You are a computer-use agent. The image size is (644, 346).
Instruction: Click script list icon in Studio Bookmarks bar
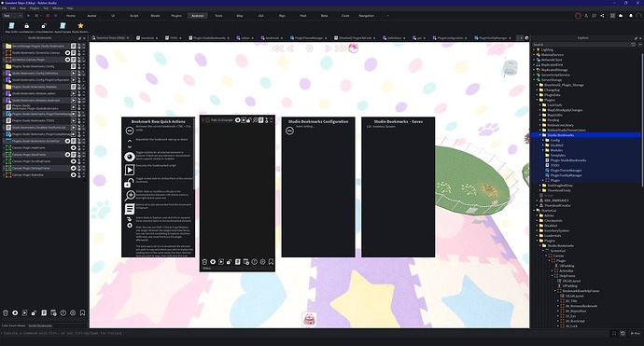click(44, 312)
